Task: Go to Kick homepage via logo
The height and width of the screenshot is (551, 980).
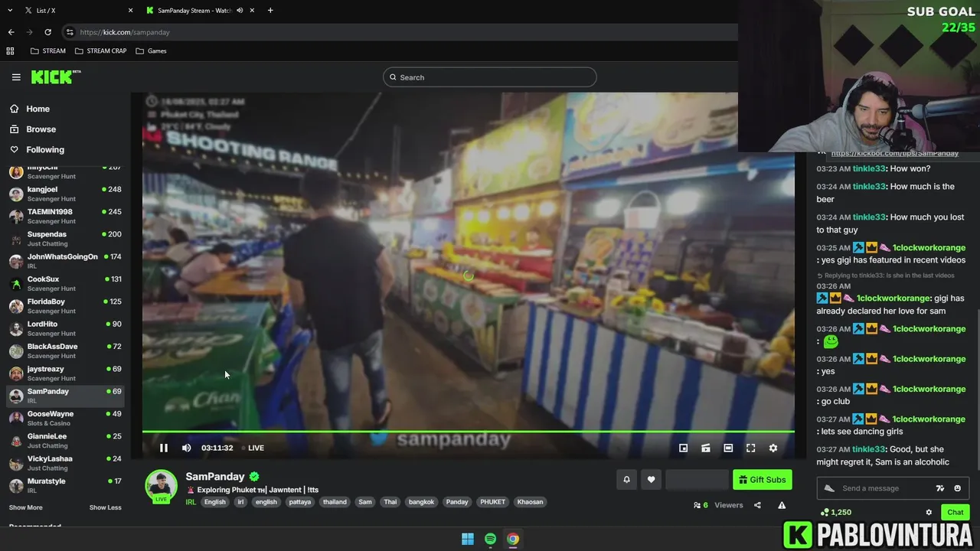Action: point(55,77)
